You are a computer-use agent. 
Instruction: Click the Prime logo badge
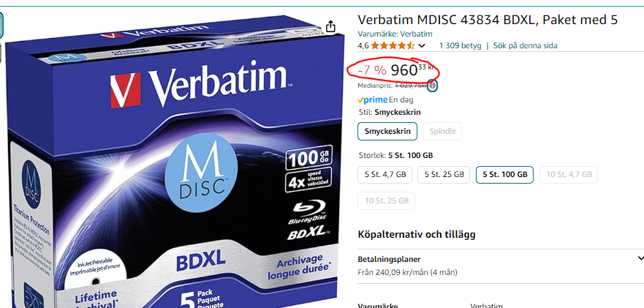[373, 99]
